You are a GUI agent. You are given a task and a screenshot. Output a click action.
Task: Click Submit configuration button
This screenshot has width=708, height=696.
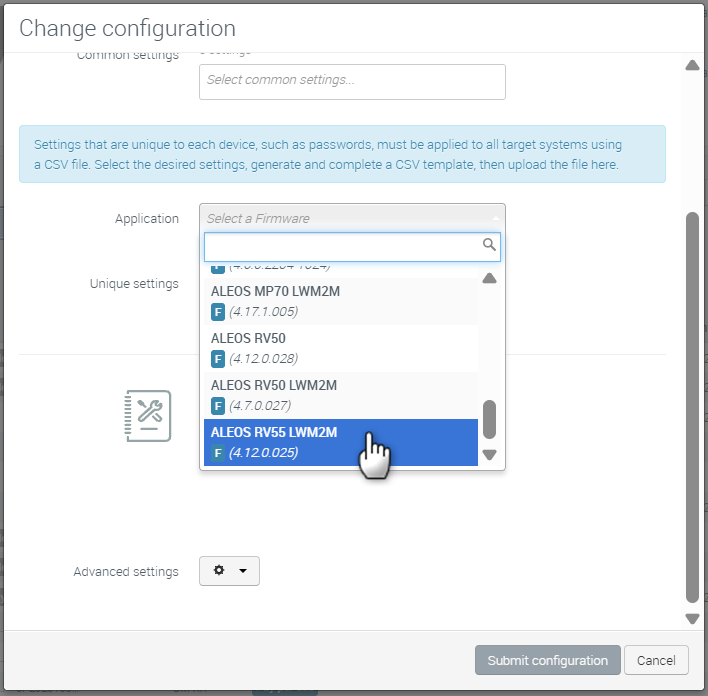click(548, 660)
